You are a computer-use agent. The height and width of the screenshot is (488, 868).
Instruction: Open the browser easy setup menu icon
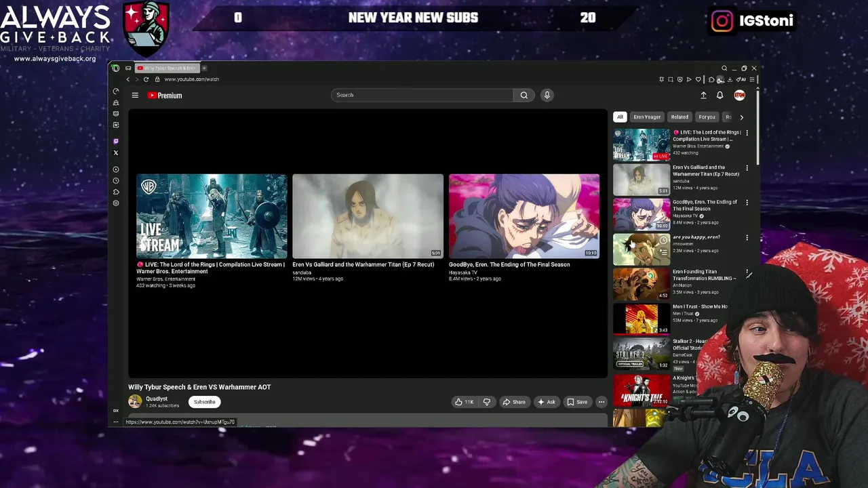[x=751, y=79]
